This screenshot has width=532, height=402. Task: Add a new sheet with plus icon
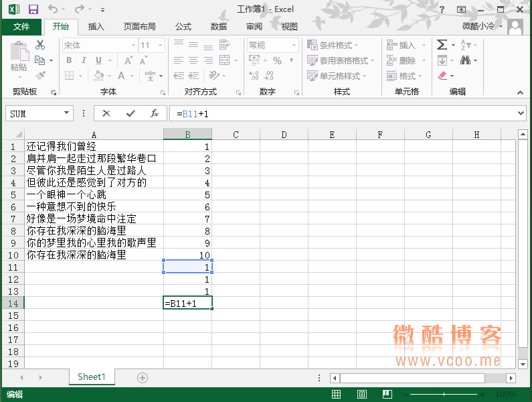(142, 377)
